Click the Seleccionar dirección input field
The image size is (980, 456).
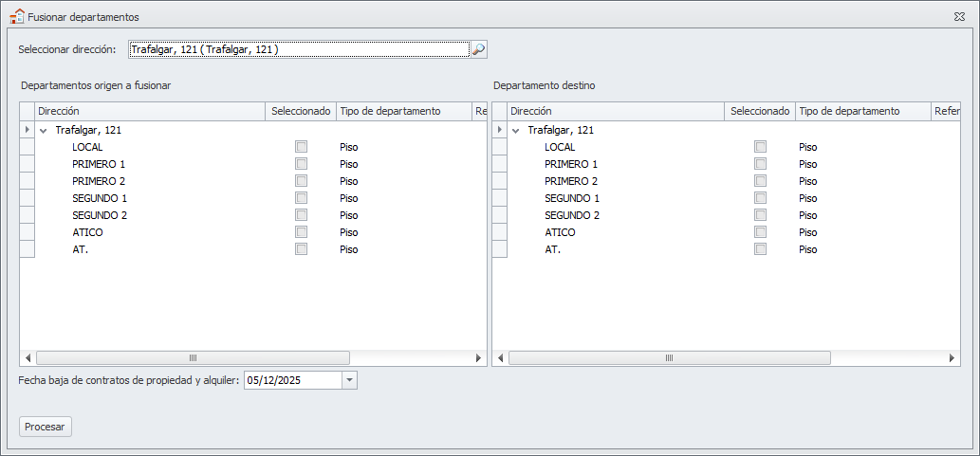click(x=298, y=49)
